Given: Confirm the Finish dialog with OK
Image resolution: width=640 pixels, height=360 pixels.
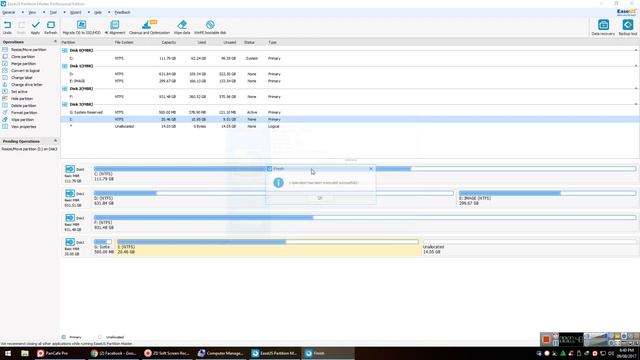Looking at the screenshot, I should pyautogui.click(x=320, y=198).
